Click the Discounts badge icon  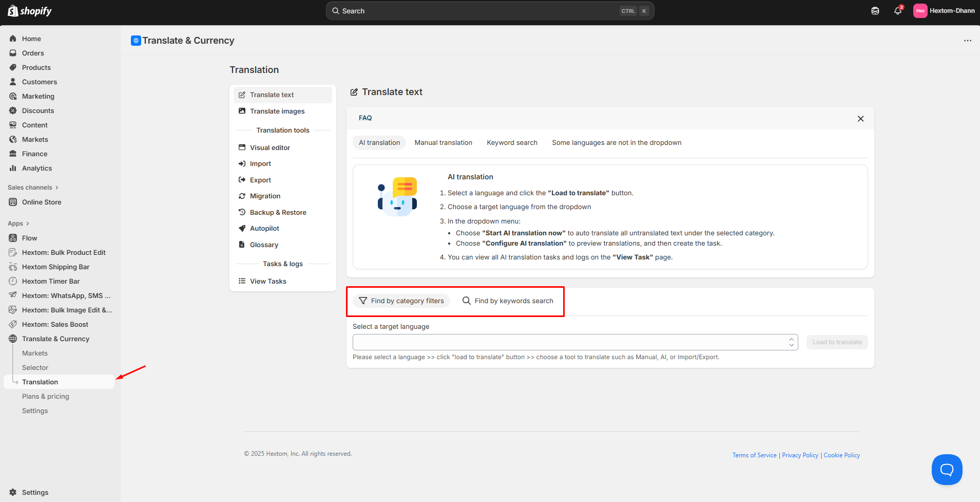click(13, 110)
